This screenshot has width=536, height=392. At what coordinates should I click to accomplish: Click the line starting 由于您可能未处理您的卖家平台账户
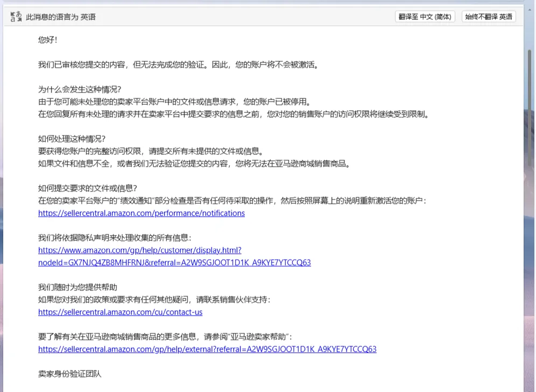(x=175, y=102)
